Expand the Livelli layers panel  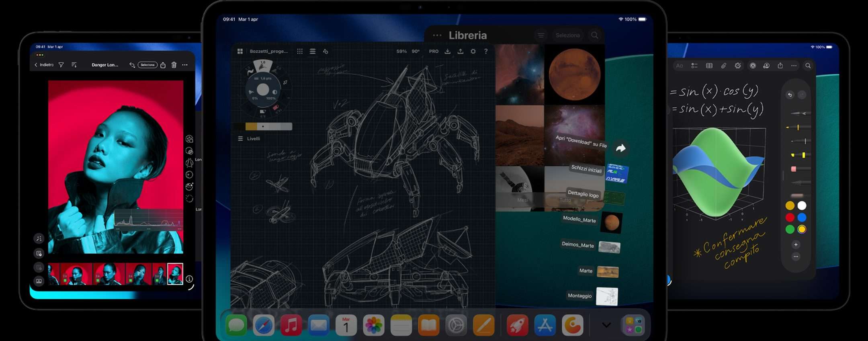[240, 139]
